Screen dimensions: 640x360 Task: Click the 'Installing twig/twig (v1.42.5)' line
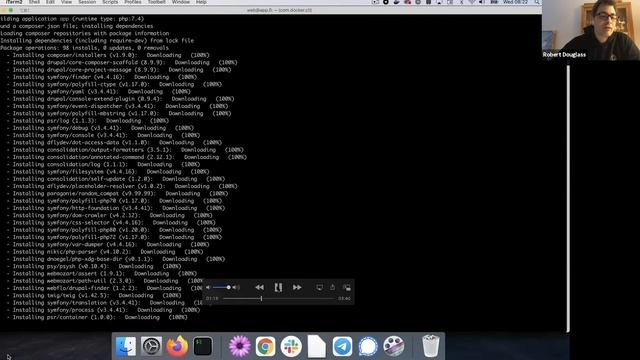click(94, 296)
